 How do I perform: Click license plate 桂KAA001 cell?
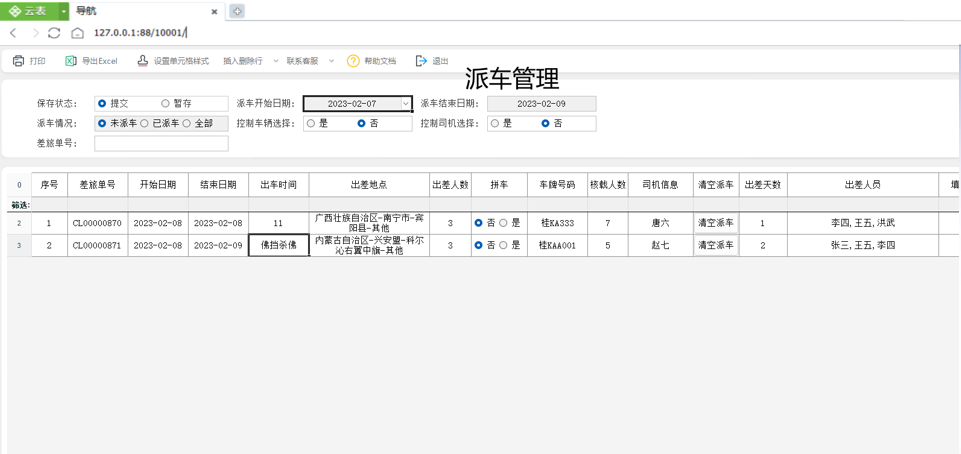(557, 245)
